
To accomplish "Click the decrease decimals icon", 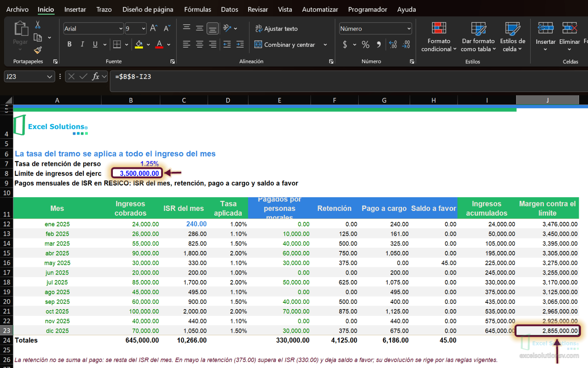I will tap(406, 45).
